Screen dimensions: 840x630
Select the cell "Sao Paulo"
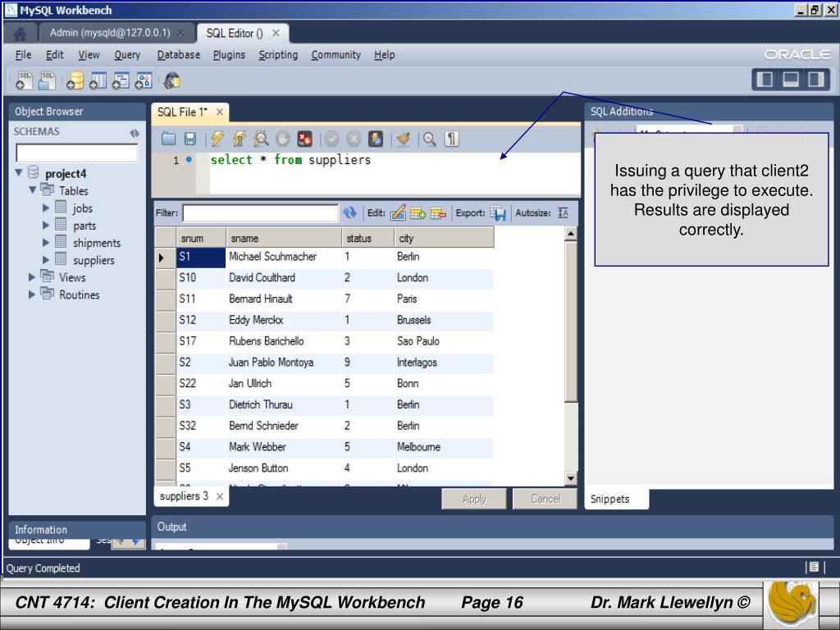point(443,341)
